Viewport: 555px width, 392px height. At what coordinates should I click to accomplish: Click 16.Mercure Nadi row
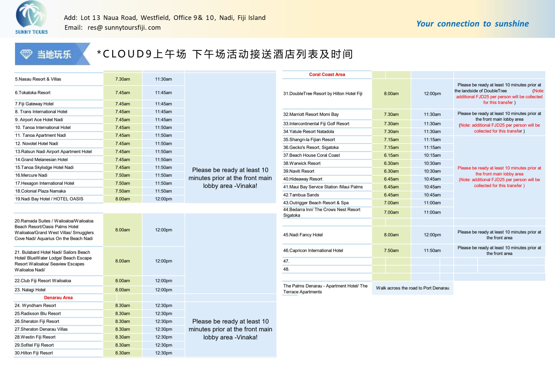pos(31,175)
